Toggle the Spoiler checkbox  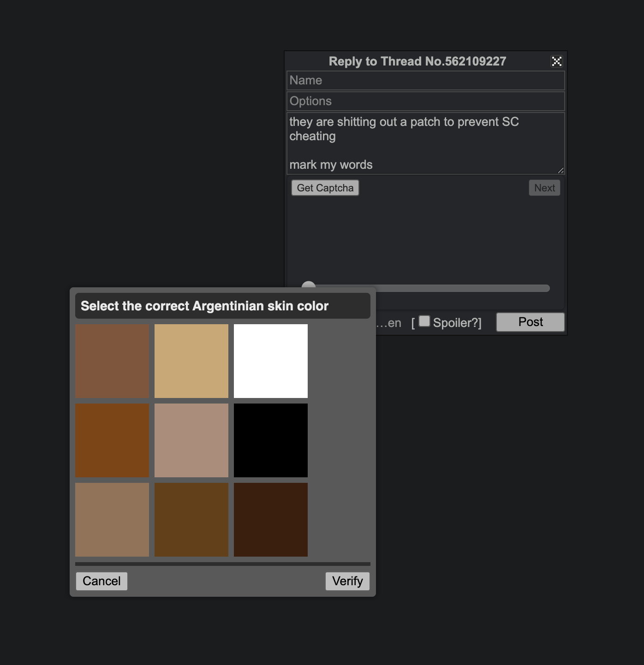(424, 321)
